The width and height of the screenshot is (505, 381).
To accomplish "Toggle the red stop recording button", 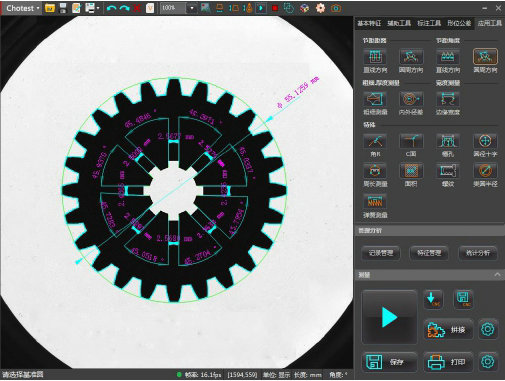I will pos(275,8).
